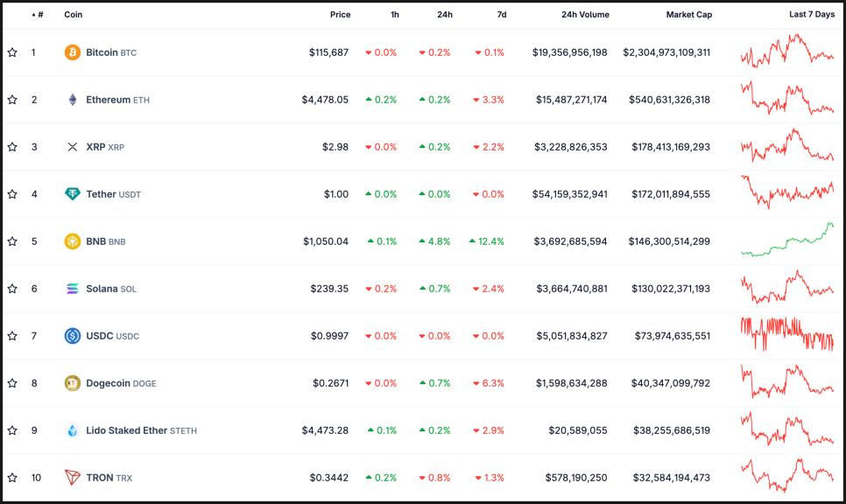Click Dogecoin 7d change 6.3%
Viewport: 846px width, 504px height.
click(x=489, y=383)
